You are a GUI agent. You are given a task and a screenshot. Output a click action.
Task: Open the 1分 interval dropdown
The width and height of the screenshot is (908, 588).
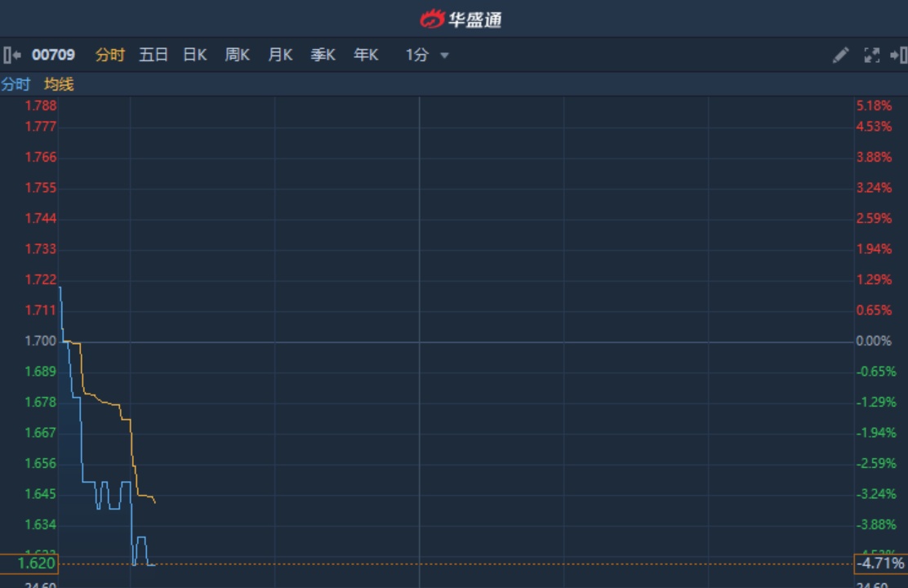(417, 56)
